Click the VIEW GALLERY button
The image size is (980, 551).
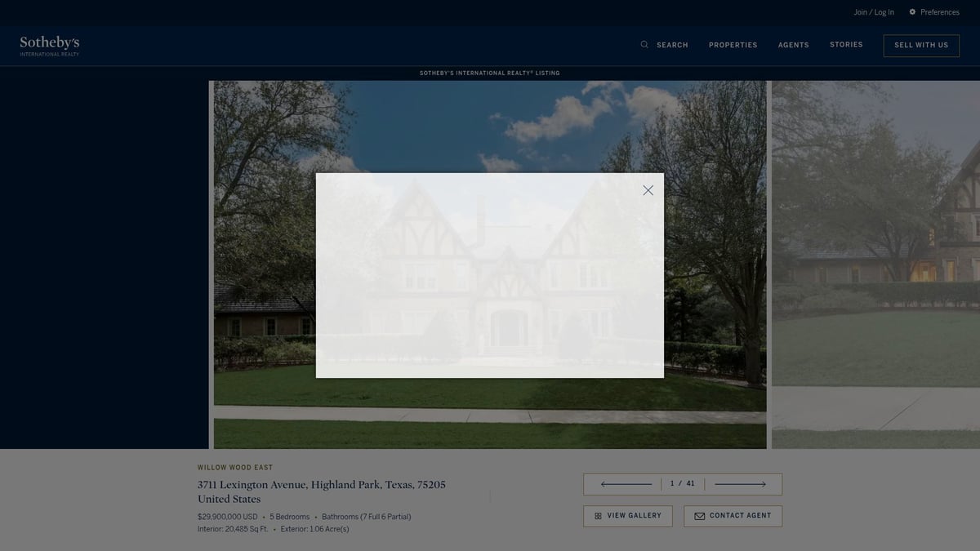coord(627,516)
